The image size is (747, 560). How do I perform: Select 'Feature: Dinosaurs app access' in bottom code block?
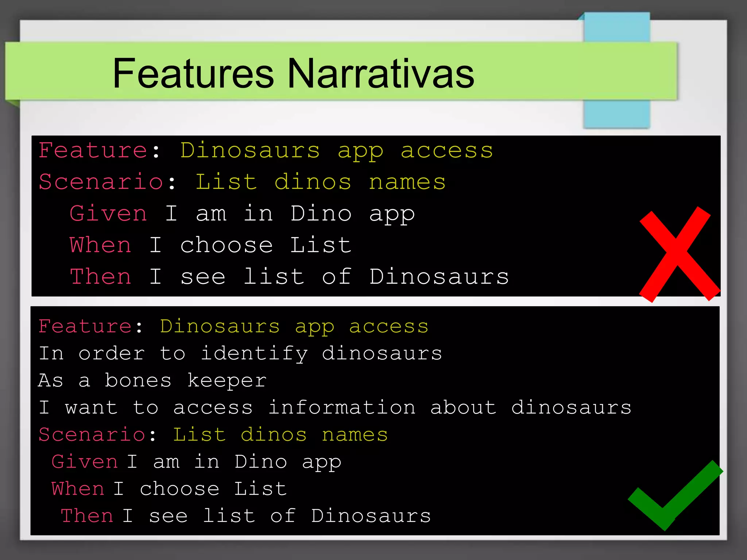[234, 326]
